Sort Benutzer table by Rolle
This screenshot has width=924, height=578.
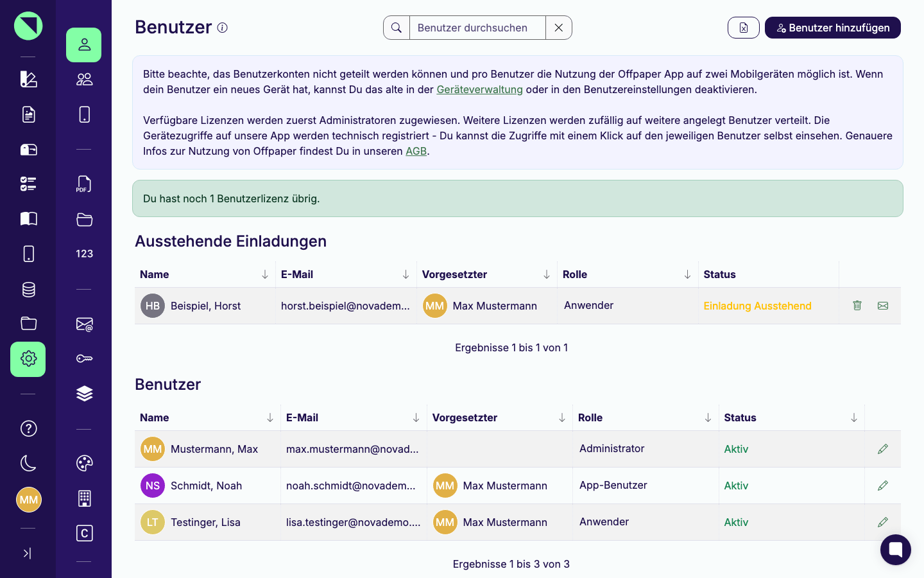(x=708, y=417)
